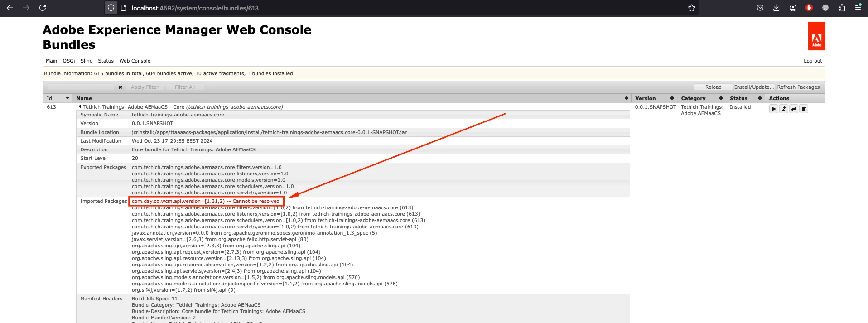Click the Bundle information summary text
Viewport: 868px width, 323px height.
169,73
